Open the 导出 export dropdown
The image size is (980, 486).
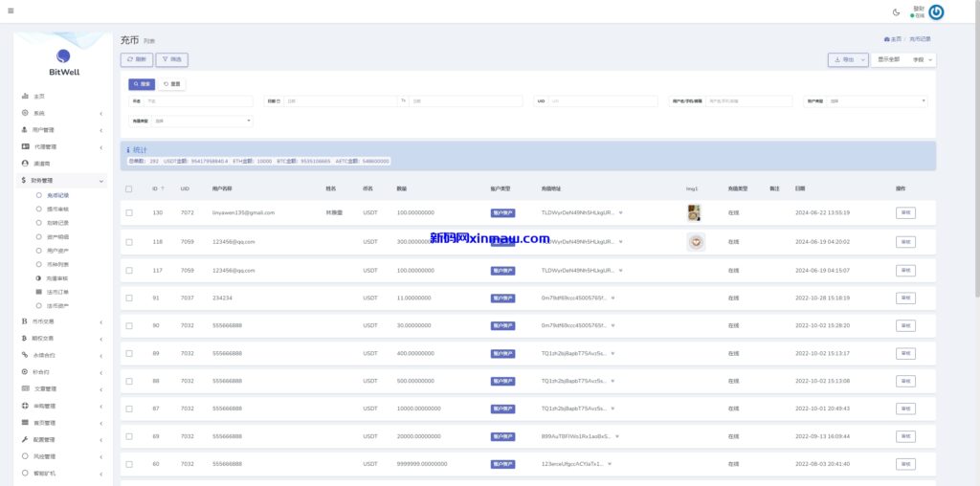click(x=848, y=59)
